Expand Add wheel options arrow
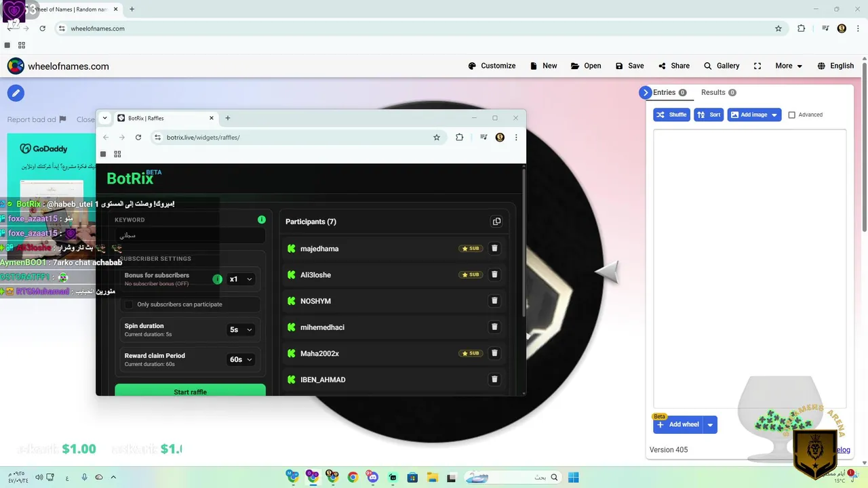This screenshot has width=868, height=488. [x=710, y=425]
